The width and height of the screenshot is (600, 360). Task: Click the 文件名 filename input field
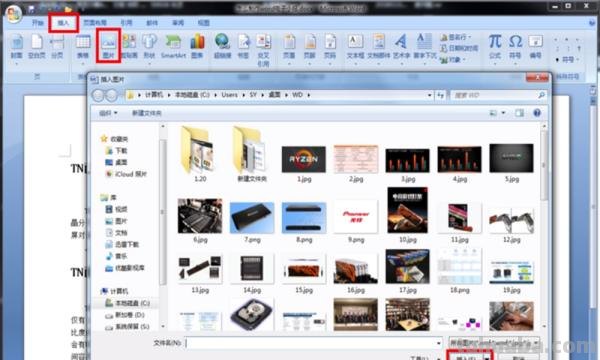coord(314,343)
